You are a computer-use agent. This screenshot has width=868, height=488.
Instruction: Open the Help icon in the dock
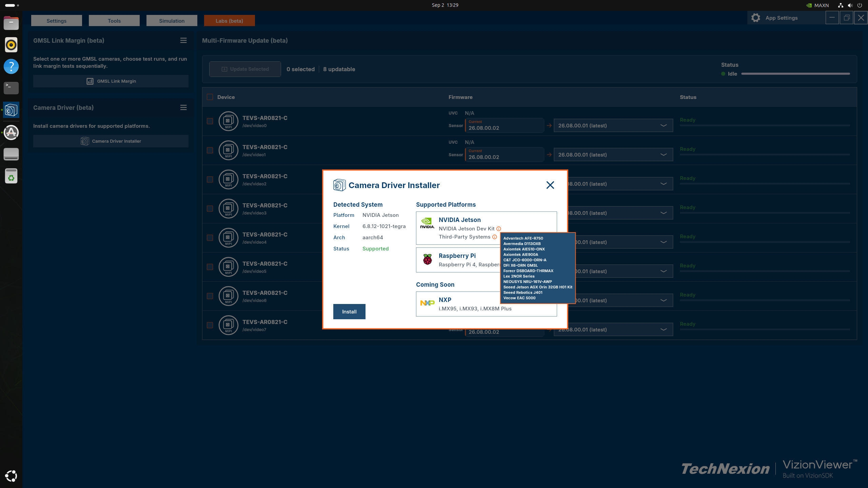point(11,66)
